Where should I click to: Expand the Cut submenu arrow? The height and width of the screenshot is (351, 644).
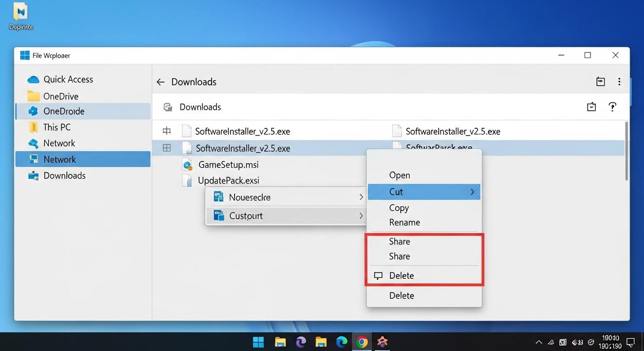(x=472, y=191)
